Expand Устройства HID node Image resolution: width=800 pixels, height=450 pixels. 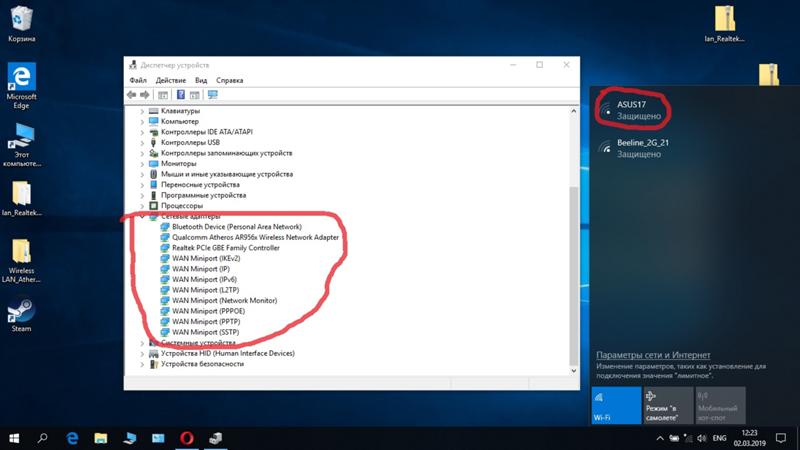pos(142,354)
